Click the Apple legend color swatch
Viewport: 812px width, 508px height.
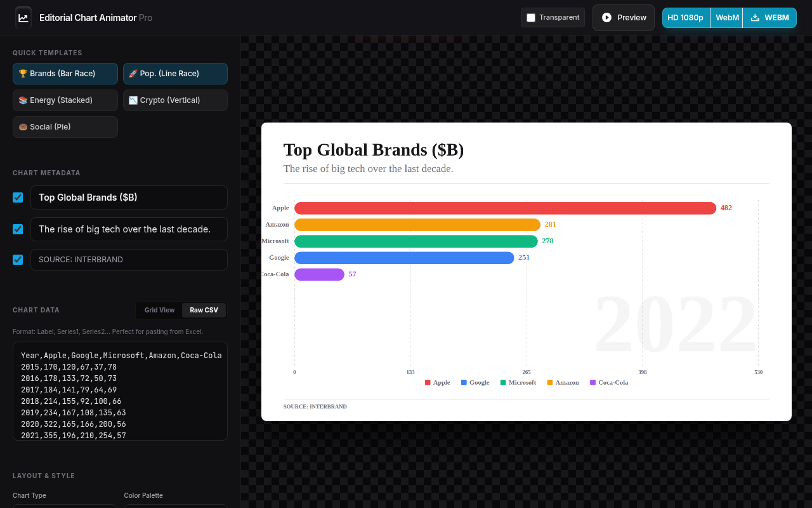pyautogui.click(x=428, y=382)
